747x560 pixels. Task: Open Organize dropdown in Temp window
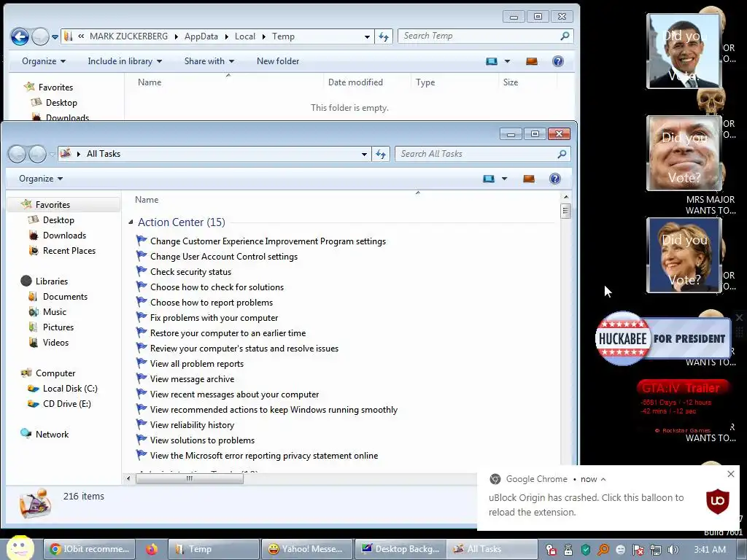[43, 61]
